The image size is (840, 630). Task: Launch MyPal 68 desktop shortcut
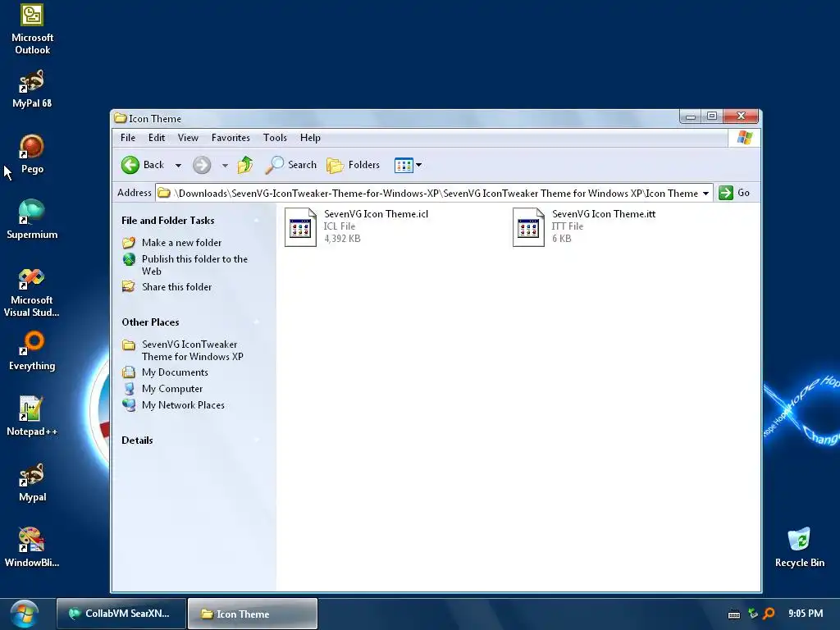click(32, 89)
